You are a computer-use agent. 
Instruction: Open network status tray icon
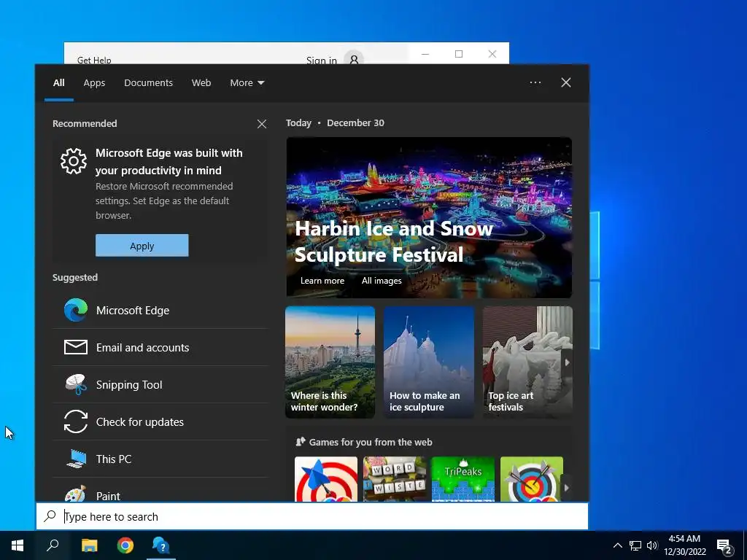coord(635,545)
